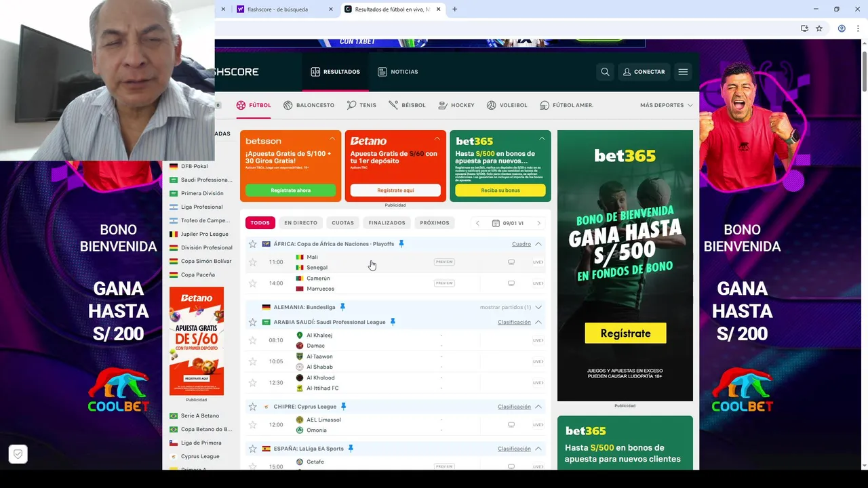Click the Betano APUESTA GRATIS sidebar ad
This screenshot has height=488, width=868.
197,341
